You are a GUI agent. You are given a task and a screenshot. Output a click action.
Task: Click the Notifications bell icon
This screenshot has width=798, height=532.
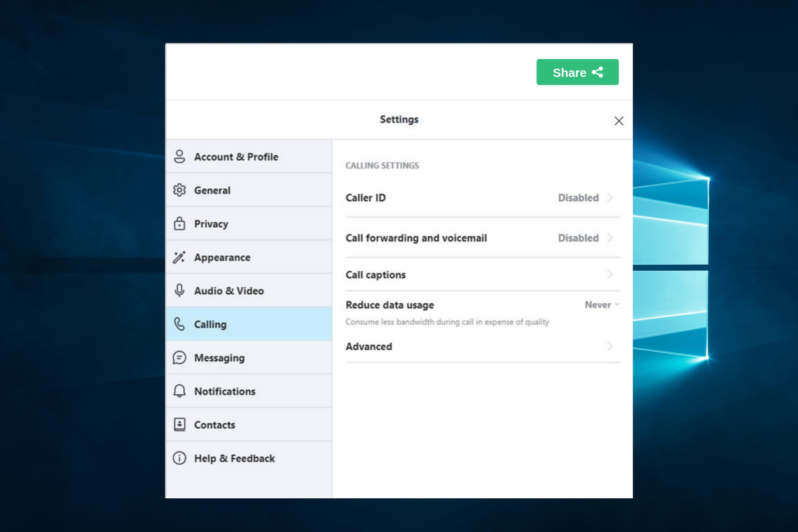click(x=180, y=391)
